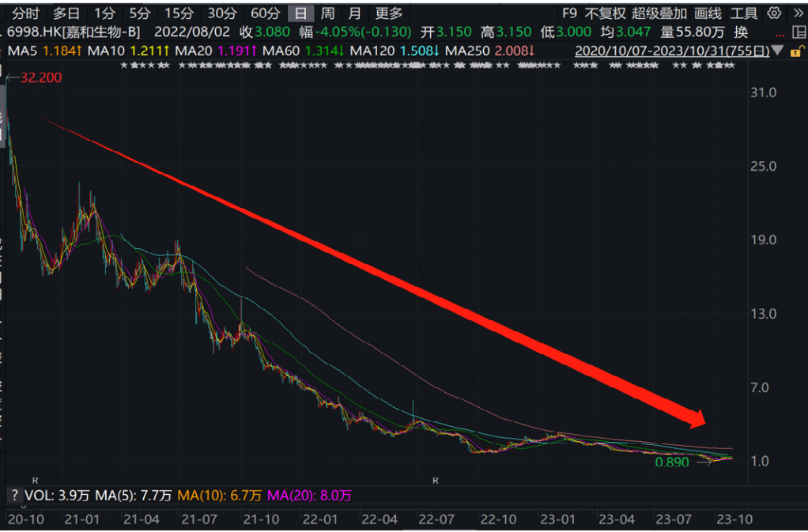Screen dimensions: 808x532
Task: Click the 31.0 price axis label
Action: (764, 92)
